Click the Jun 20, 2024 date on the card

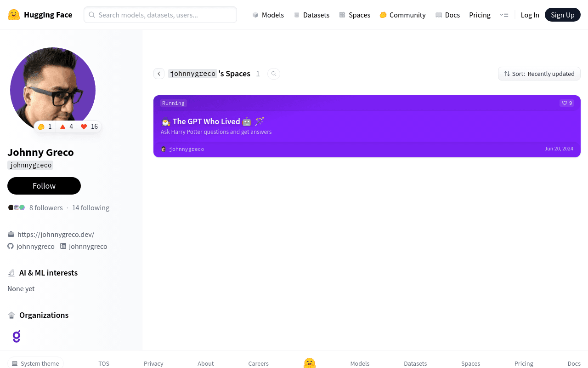point(559,149)
